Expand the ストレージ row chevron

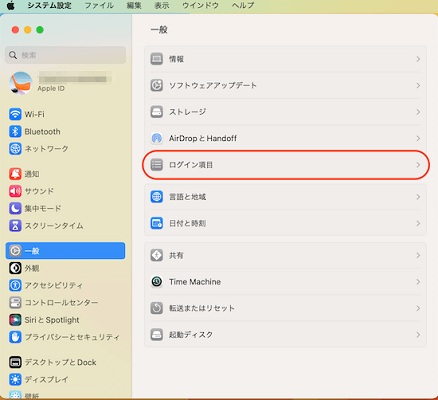[x=418, y=112]
